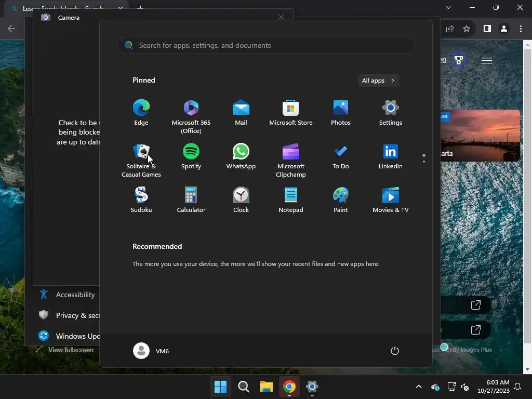
Task: Switch to the Settings app in taskbar
Action: pos(312,387)
